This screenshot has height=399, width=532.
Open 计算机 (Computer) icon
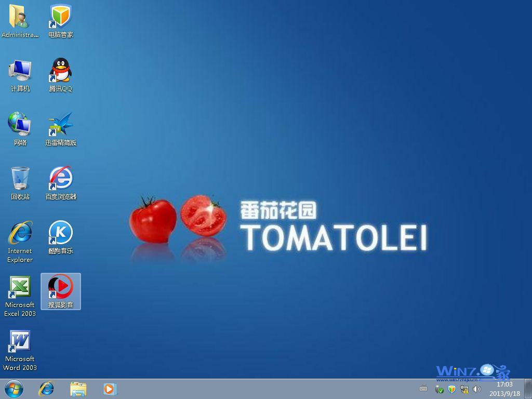[x=20, y=70]
